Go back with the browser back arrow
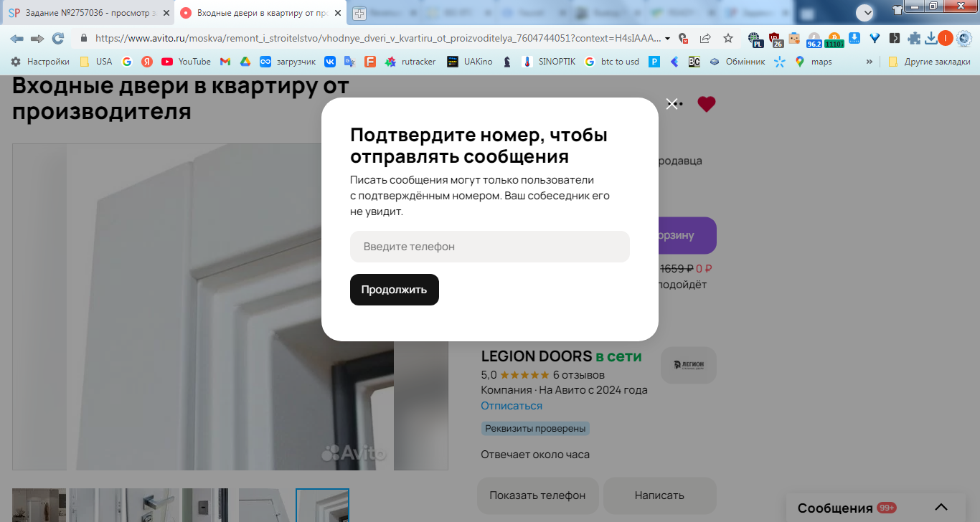The height and width of the screenshot is (522, 980). pyautogui.click(x=17, y=39)
